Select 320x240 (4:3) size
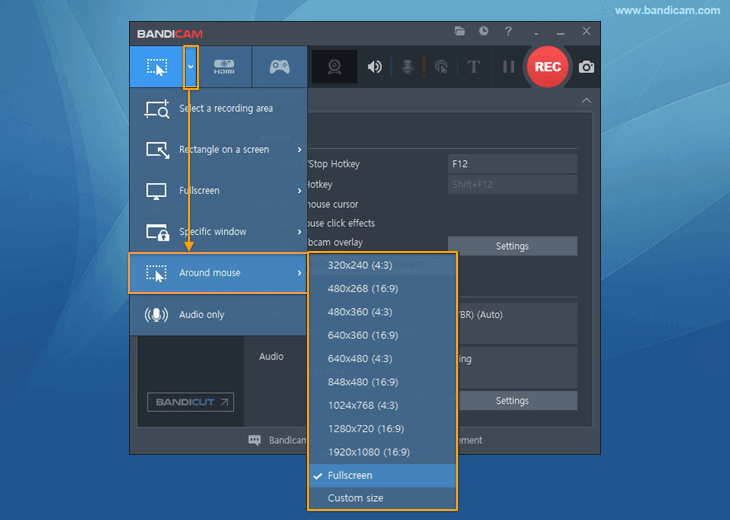Viewport: 730px width, 520px height. (382, 265)
